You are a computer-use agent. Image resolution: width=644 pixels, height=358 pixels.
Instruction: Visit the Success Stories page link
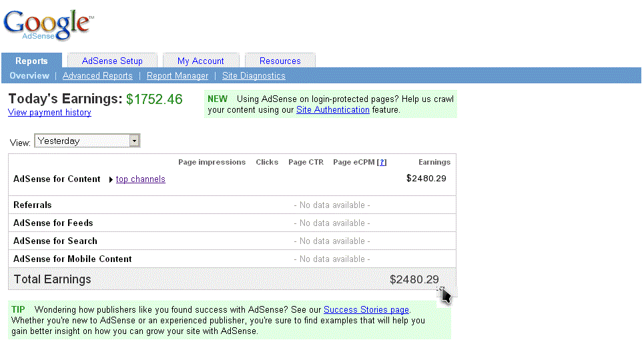(366, 309)
